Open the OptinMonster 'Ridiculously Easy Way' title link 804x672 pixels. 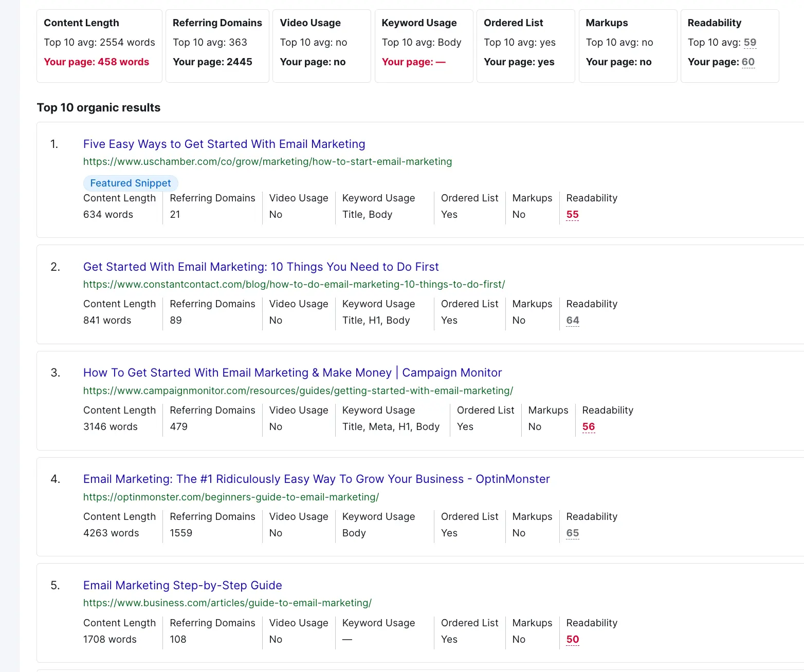point(316,479)
